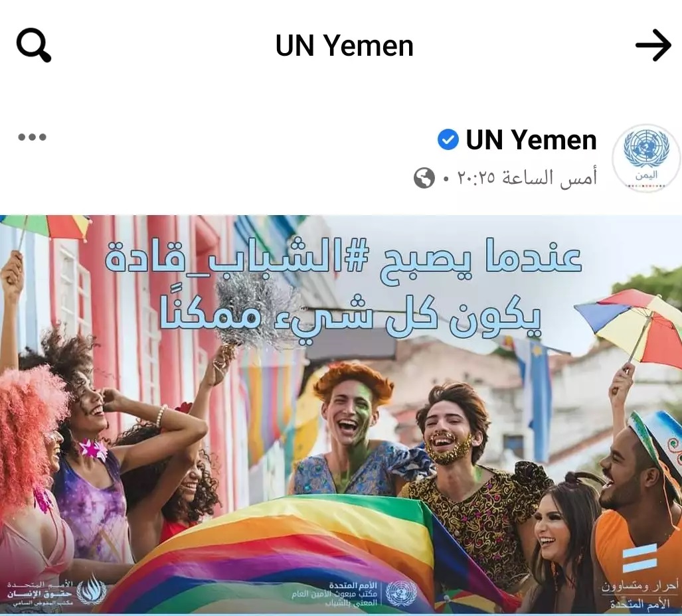Click the UN Youth Envoy office emblem
Screen dimensions: 682x616
401,593
